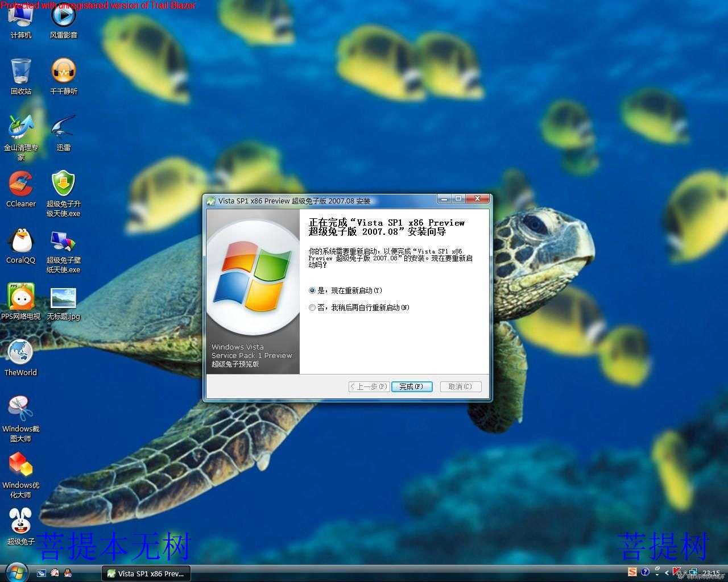Expand hidden system tray icons arrow
The height and width of the screenshot is (582, 728).
point(667,572)
